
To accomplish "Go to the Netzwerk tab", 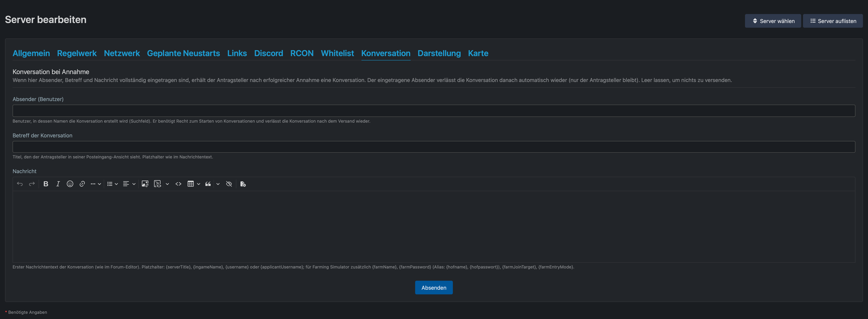I will coord(122,53).
